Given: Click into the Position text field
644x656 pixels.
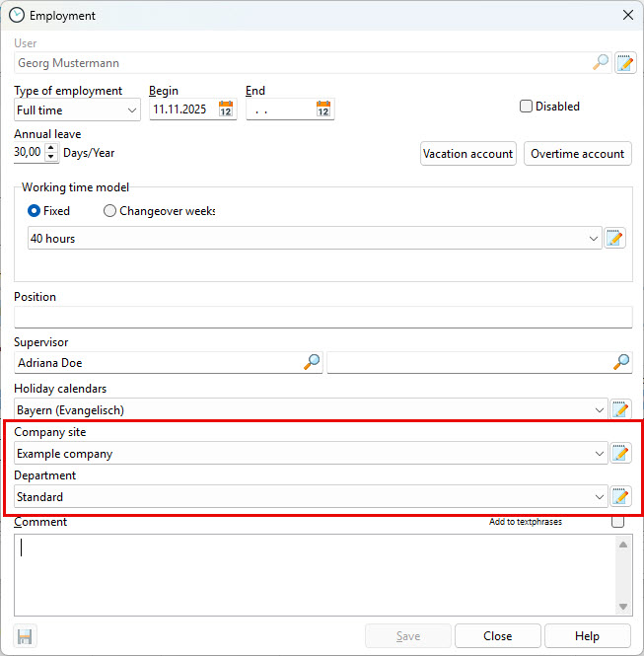Looking at the screenshot, I should (322, 317).
